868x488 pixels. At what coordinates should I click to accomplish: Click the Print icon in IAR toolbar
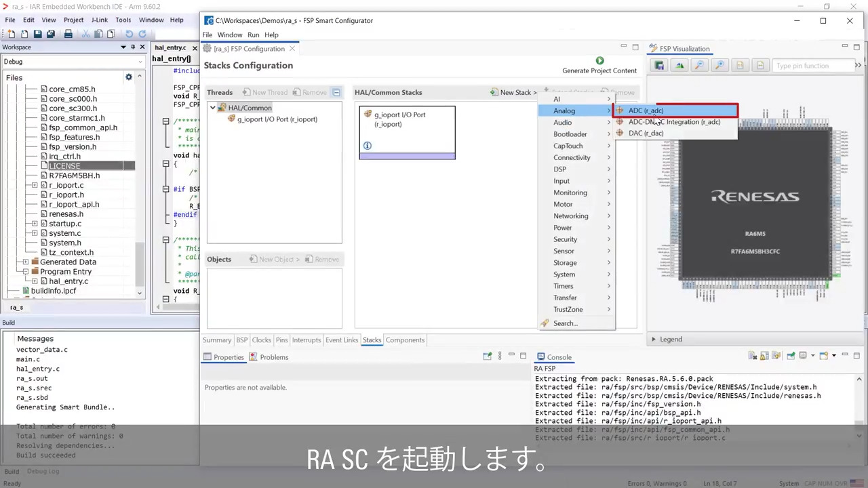[x=68, y=34]
